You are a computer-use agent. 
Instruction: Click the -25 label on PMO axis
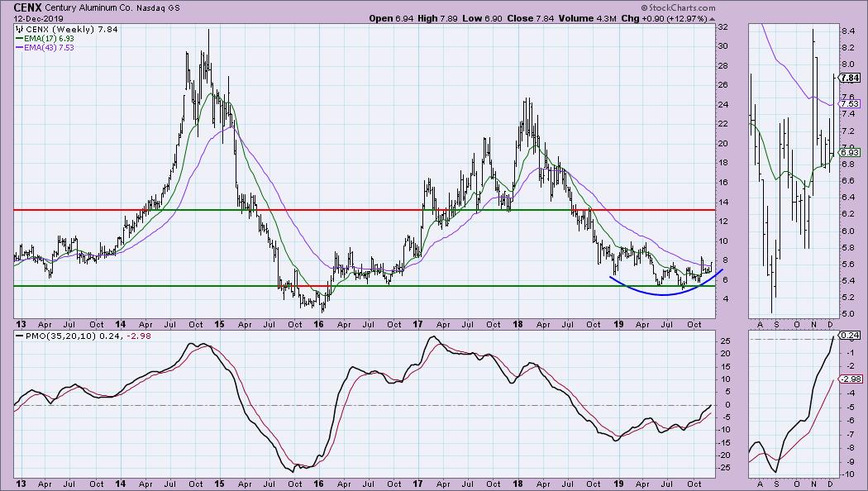coord(724,468)
